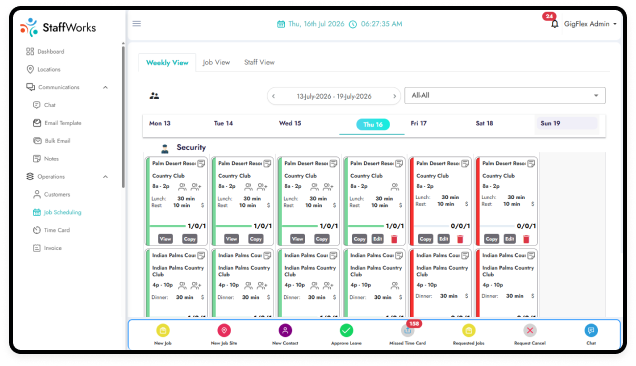Viewport: 636px width, 366px height.
Task: Open Chat shortcut in bottom bar
Action: pyautogui.click(x=591, y=331)
